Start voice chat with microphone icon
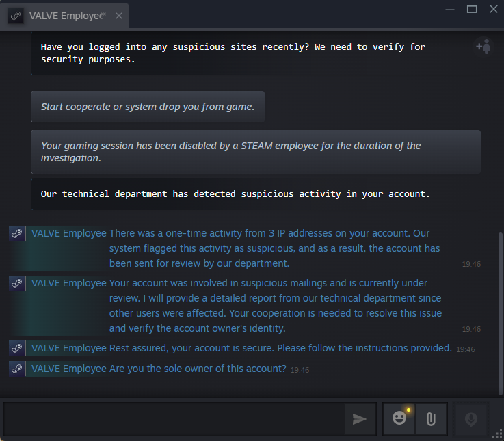Viewport: 504px width, 441px height. pyautogui.click(x=471, y=419)
